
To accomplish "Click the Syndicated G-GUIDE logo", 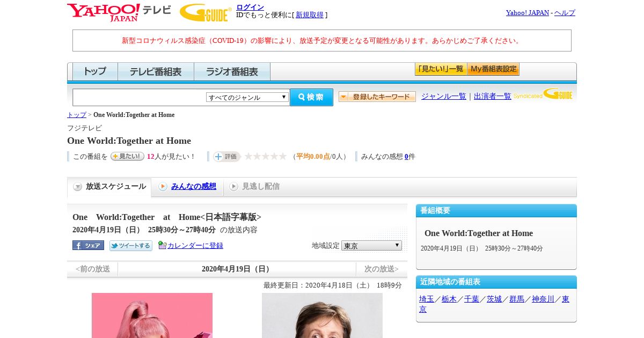I will coord(543,94).
